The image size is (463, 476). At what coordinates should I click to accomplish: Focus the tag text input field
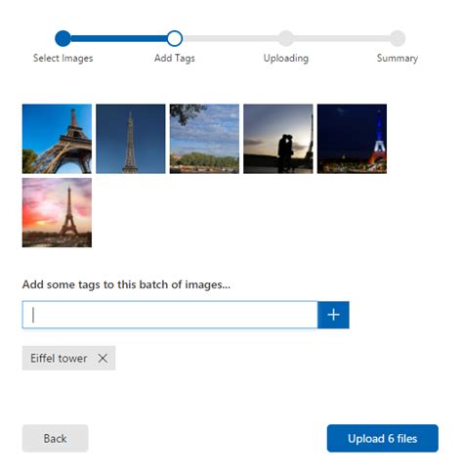coord(170,315)
